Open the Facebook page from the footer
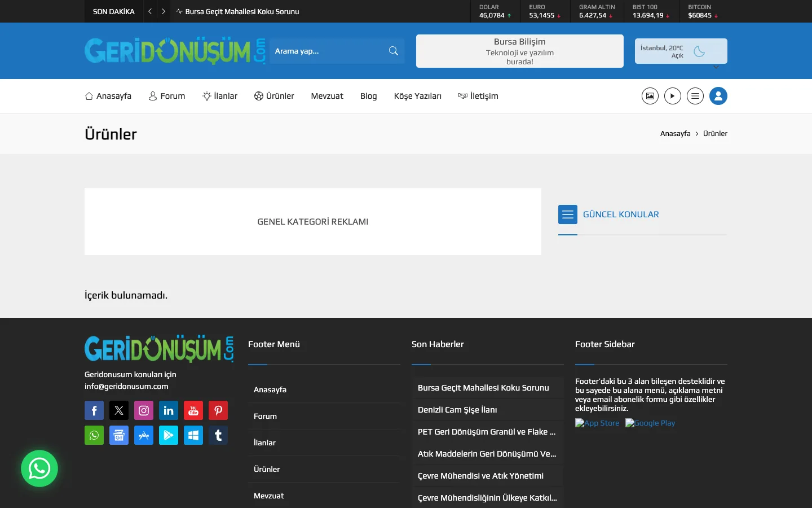The width and height of the screenshot is (812, 508). point(94,410)
